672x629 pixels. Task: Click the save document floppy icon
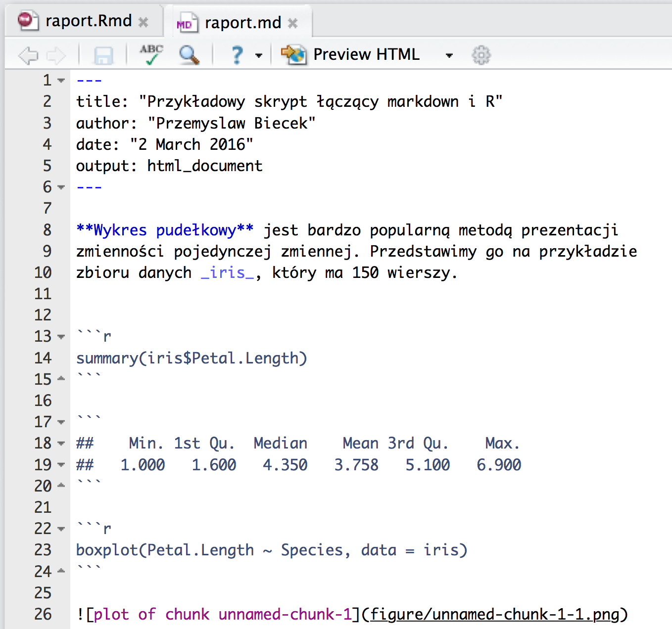(103, 55)
